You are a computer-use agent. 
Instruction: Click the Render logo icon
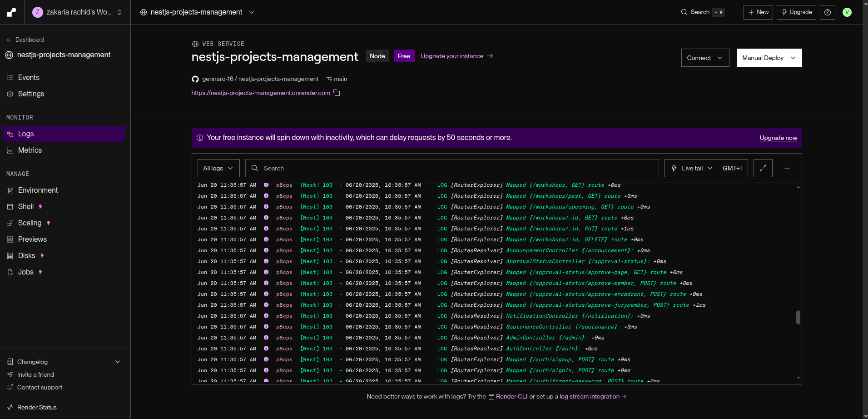tap(12, 12)
